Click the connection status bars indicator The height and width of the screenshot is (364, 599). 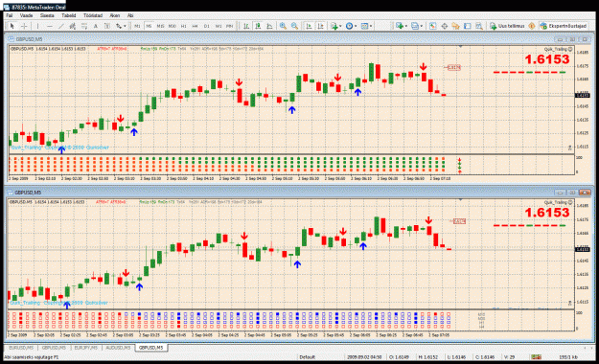pos(537,357)
